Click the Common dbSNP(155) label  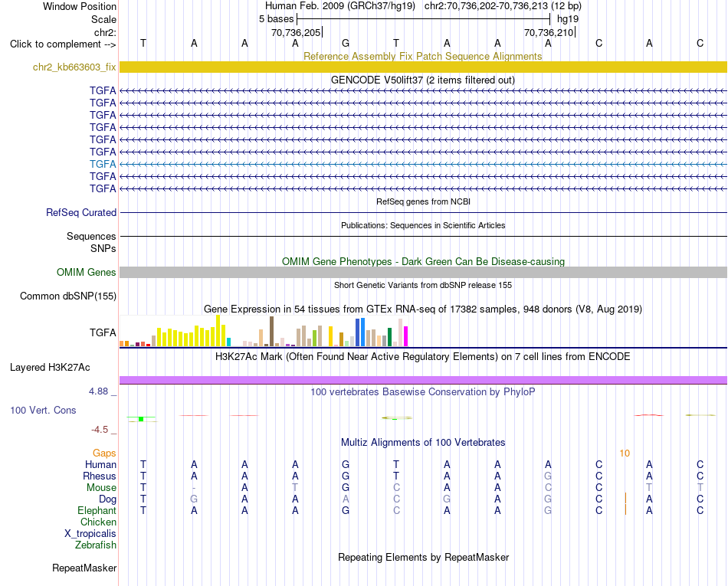coord(68,296)
